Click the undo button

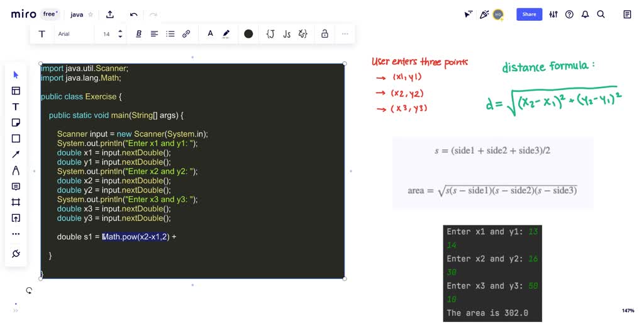click(133, 14)
